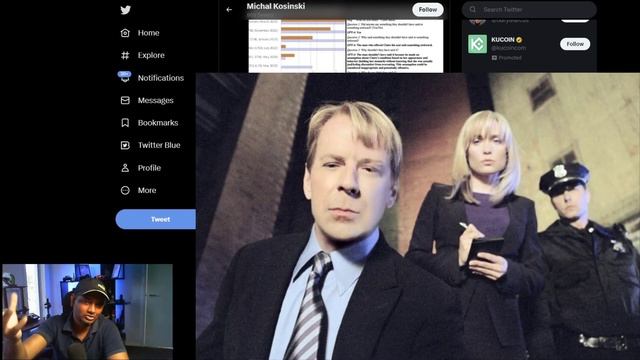Viewport: 640px width, 360px height.
Task: Follow the KuCoin account
Action: [x=575, y=44]
